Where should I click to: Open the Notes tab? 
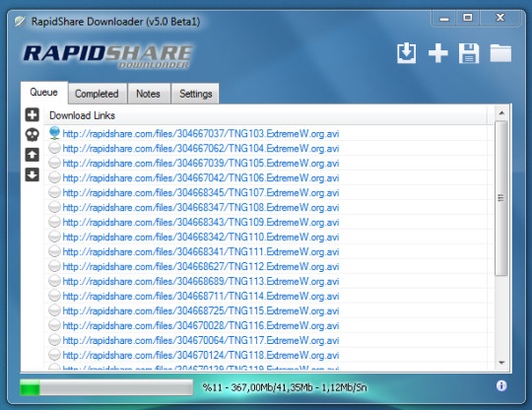pos(148,94)
